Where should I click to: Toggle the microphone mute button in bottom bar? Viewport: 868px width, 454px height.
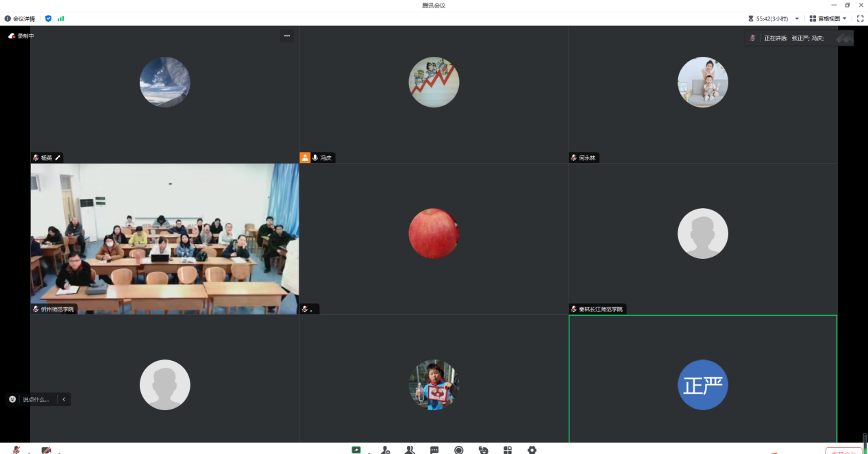[x=16, y=450]
